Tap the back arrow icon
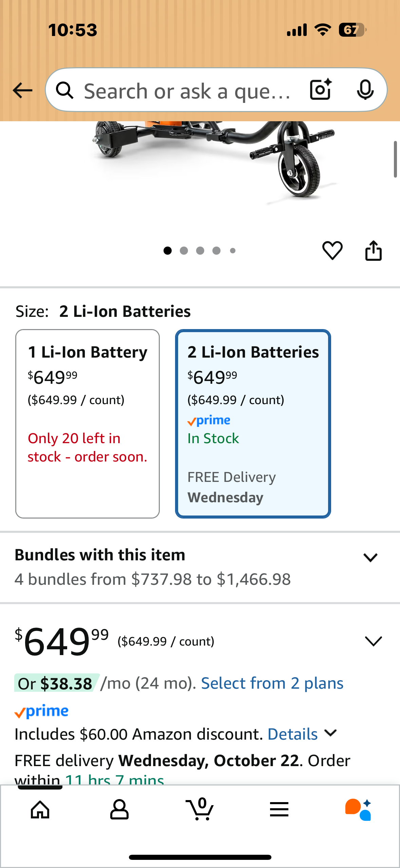Image resolution: width=400 pixels, height=868 pixels. (22, 90)
